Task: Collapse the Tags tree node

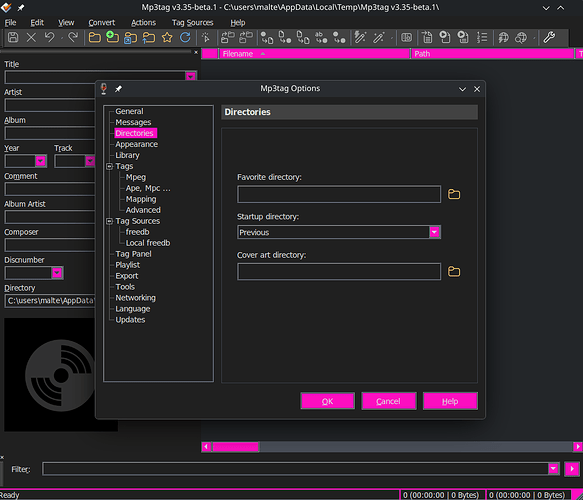Action: pyautogui.click(x=109, y=166)
